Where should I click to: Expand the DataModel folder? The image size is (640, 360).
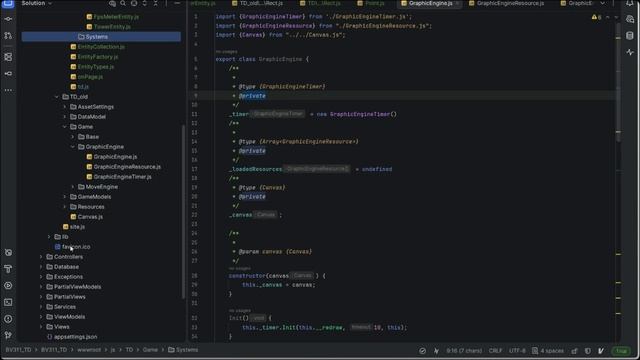coord(64,117)
